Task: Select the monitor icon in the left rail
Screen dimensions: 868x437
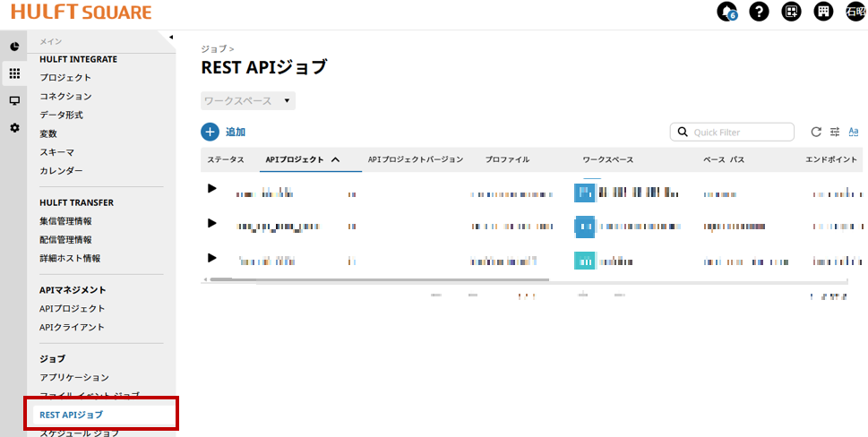Action: 14,100
